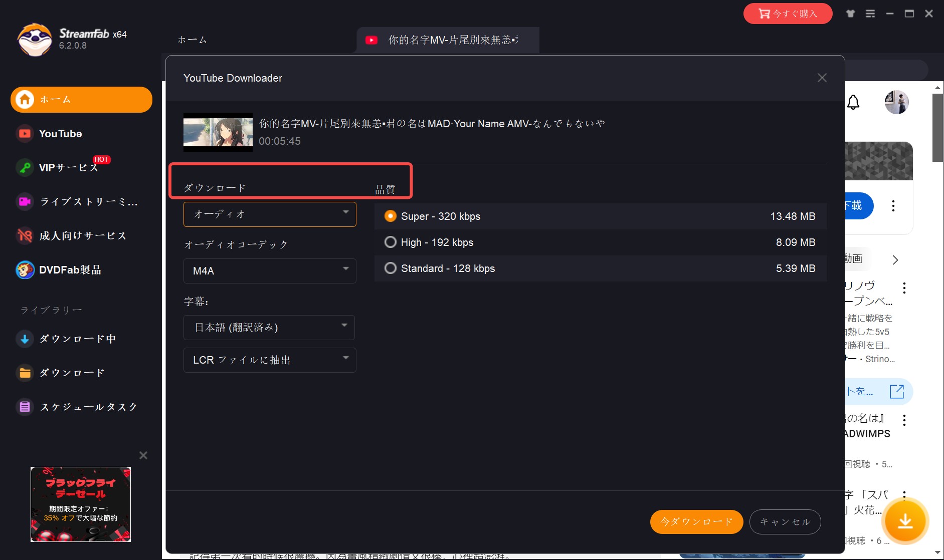
Task: Select the 你的名字MV video tab
Action: pos(446,40)
